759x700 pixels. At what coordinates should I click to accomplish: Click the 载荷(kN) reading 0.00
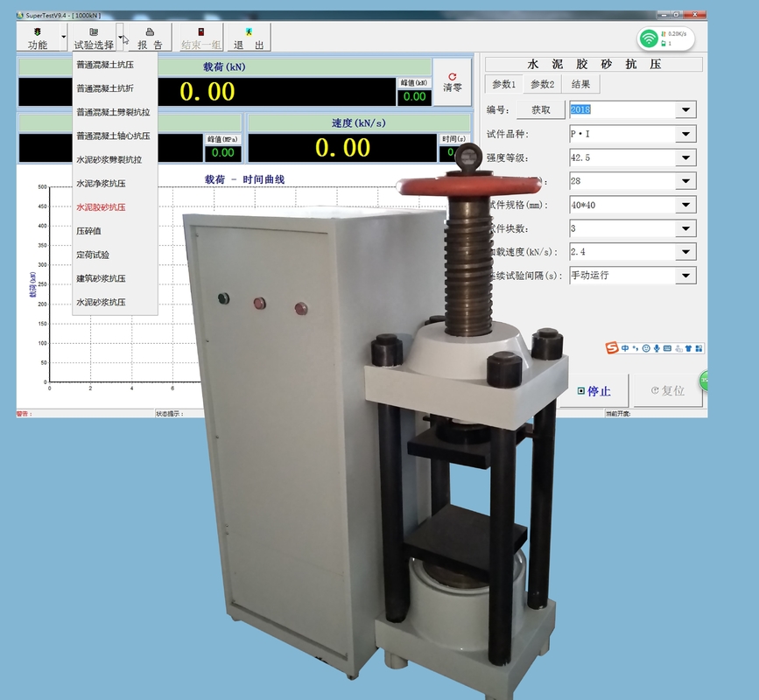[207, 91]
